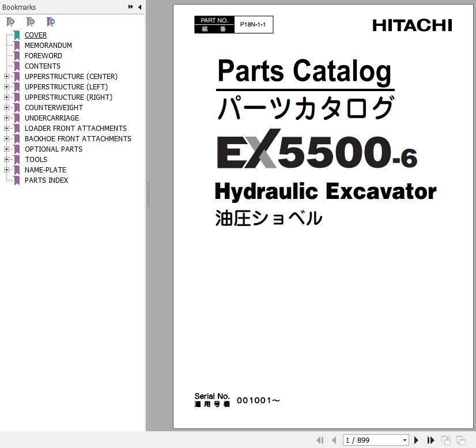Click the previous view icon in the status bar

(446, 440)
